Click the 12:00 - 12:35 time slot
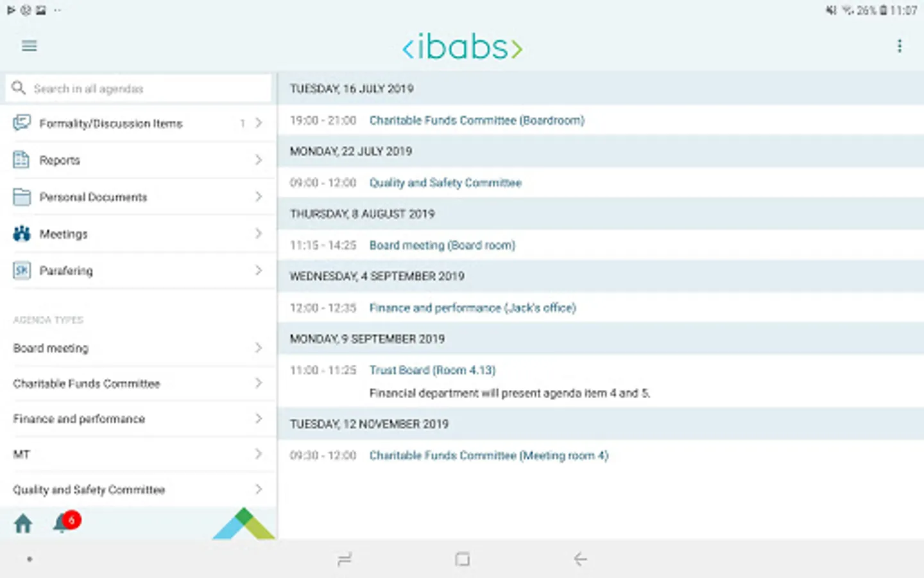924x578 pixels. [x=323, y=308]
